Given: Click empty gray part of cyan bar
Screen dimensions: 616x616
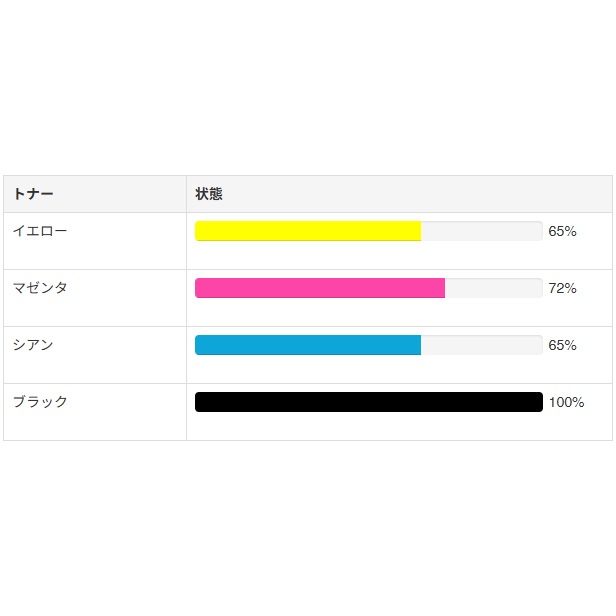Looking at the screenshot, I should click(x=481, y=345).
